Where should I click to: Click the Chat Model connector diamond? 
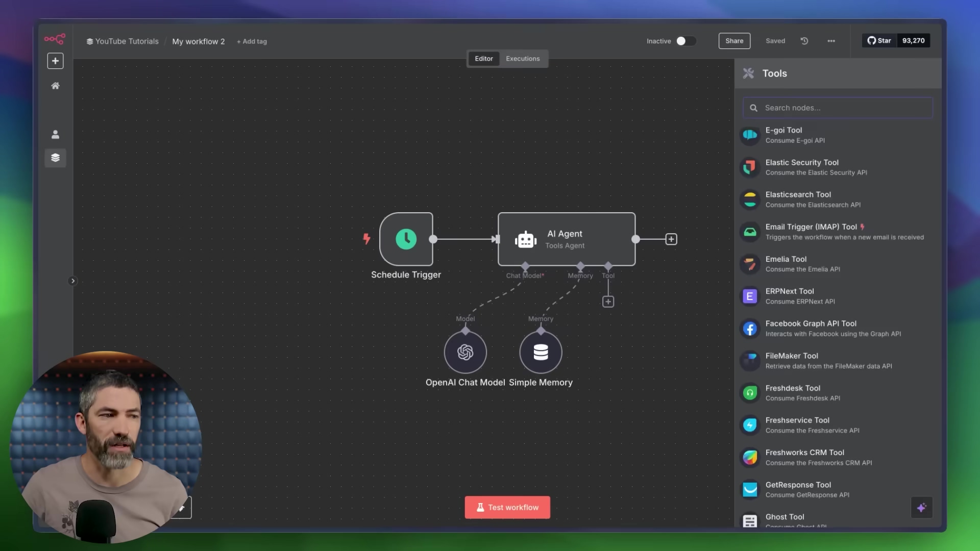point(525,266)
